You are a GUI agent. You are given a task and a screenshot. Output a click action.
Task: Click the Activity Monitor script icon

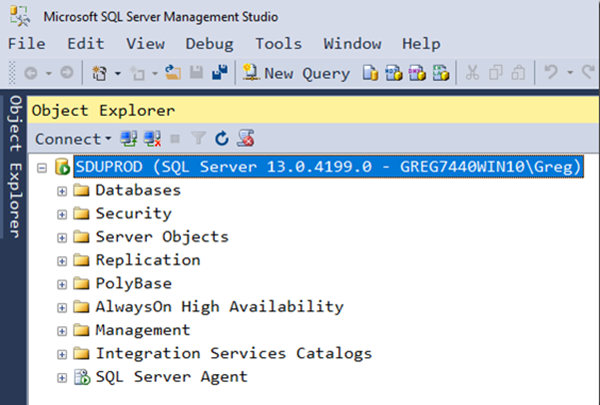coord(245,138)
